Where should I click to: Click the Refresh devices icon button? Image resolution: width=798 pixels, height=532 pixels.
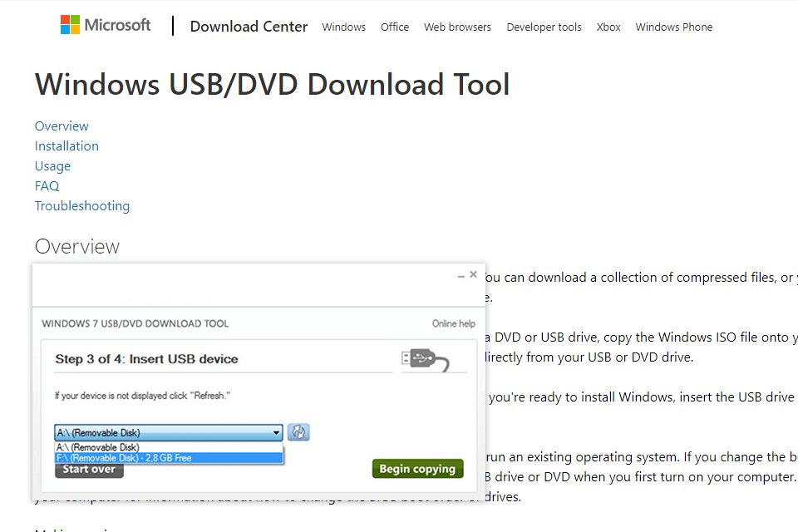(x=298, y=432)
